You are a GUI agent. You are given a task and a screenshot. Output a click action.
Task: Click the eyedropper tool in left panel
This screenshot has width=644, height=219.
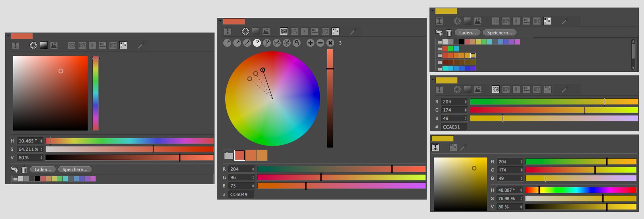140,46
